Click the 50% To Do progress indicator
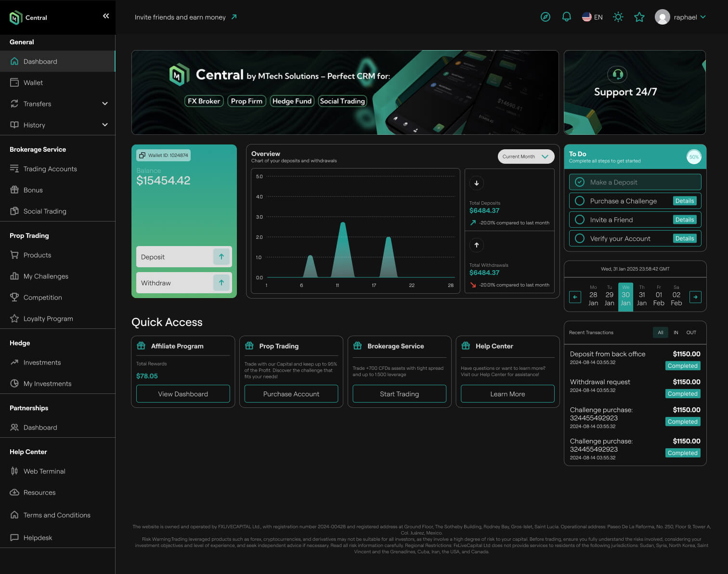Image resolution: width=728 pixels, height=574 pixels. 694,157
